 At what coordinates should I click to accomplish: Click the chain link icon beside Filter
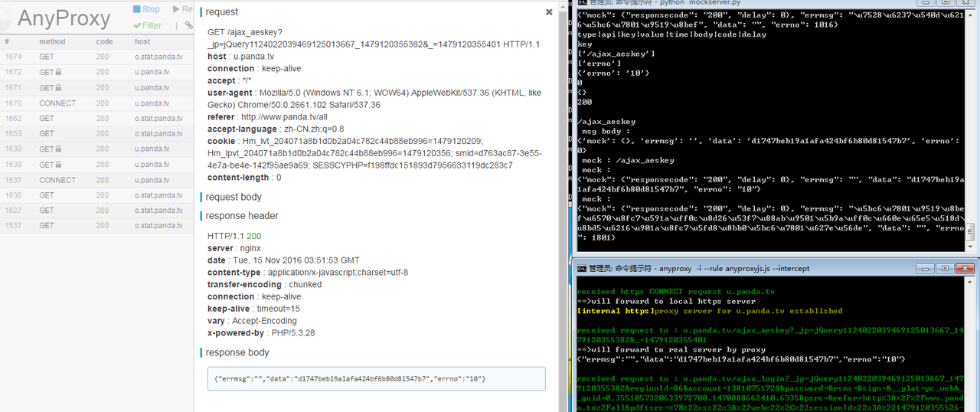[188, 25]
